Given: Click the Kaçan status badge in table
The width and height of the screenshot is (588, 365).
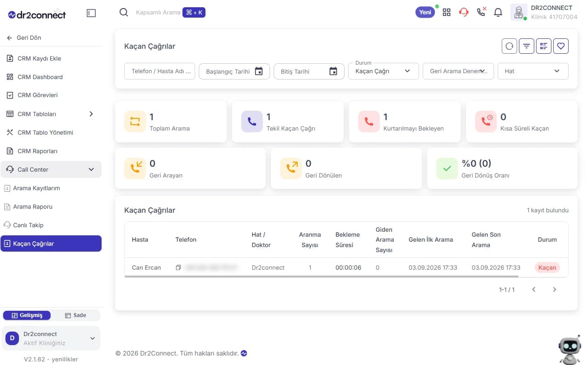Looking at the screenshot, I should point(547,267).
